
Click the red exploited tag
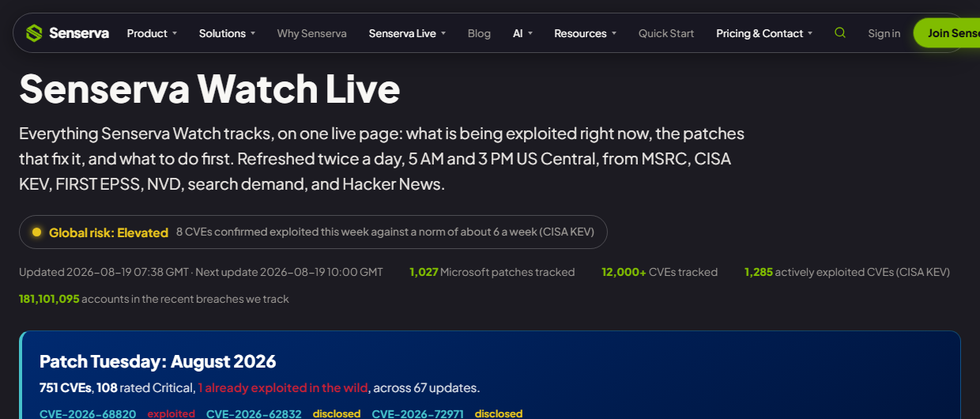(171, 413)
